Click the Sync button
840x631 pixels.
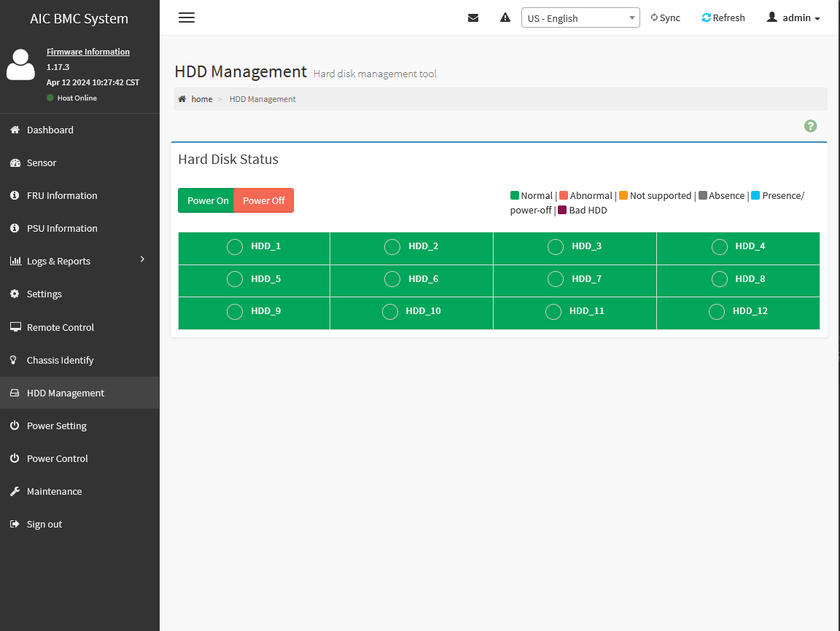coord(665,17)
